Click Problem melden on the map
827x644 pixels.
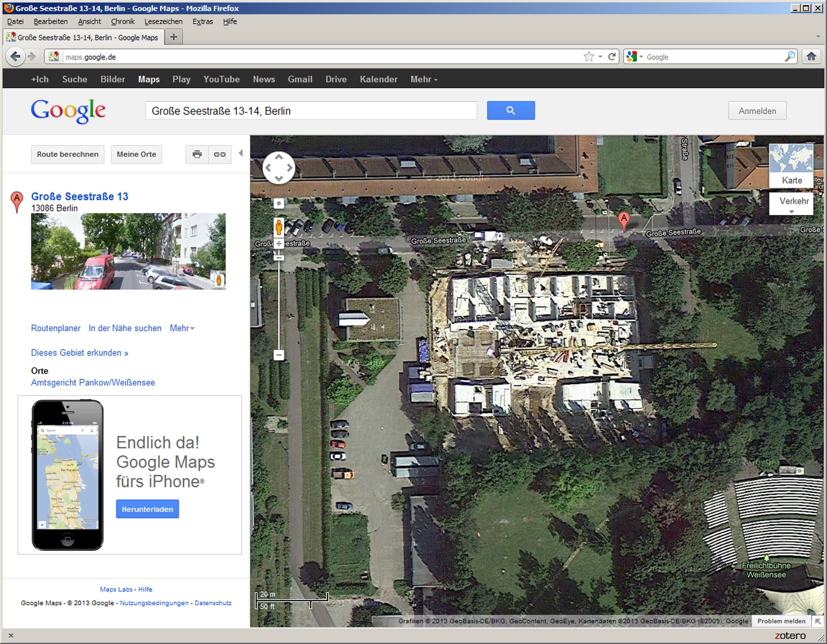[x=781, y=621]
